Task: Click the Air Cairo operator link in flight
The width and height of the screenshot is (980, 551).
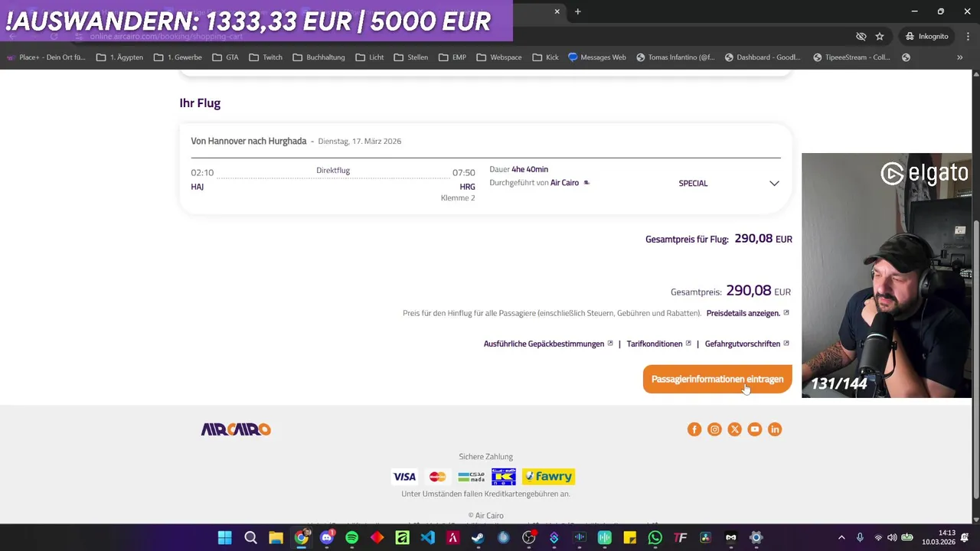Action: tap(564, 183)
